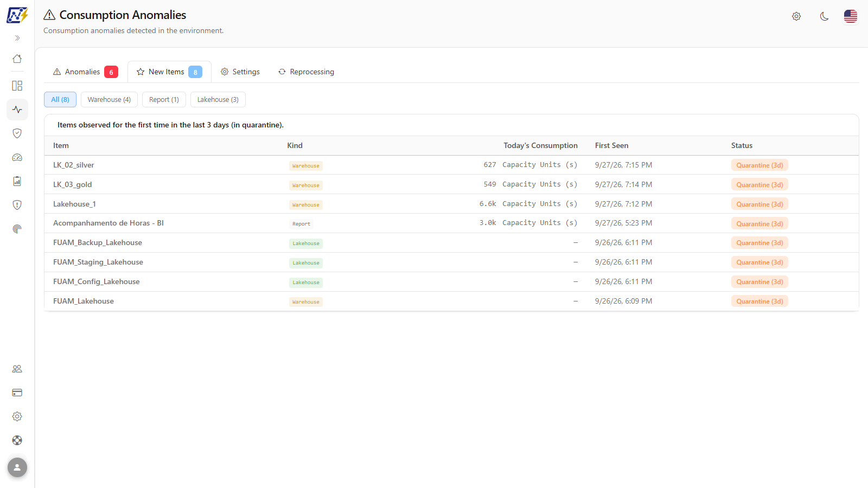Screen dimensions: 868x488
Task: Open the gauge speedometer icon in sidebar
Action: (17, 157)
